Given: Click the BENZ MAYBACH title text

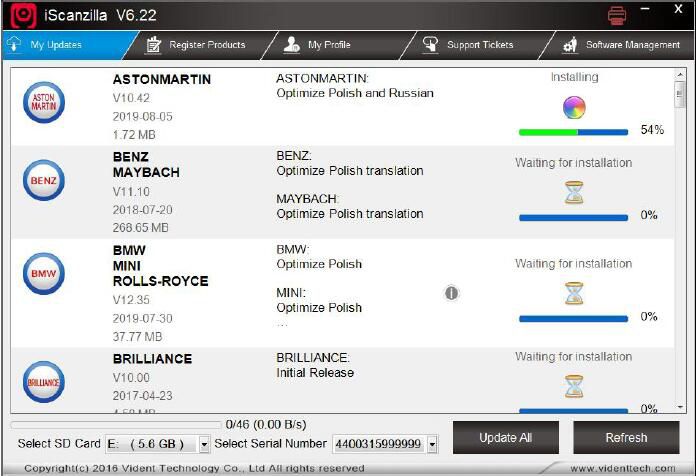Looking at the screenshot, I should tap(146, 164).
